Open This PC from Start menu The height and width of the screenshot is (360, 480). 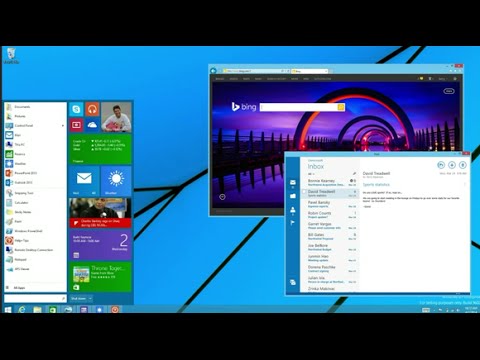pyautogui.click(x=35, y=144)
